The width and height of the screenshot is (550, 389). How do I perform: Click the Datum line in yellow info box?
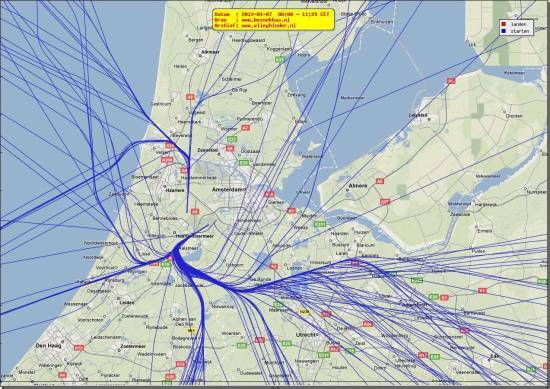coord(272,14)
